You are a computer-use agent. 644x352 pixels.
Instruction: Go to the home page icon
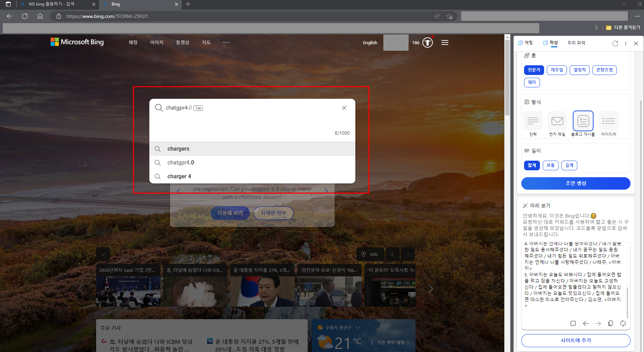(x=40, y=16)
